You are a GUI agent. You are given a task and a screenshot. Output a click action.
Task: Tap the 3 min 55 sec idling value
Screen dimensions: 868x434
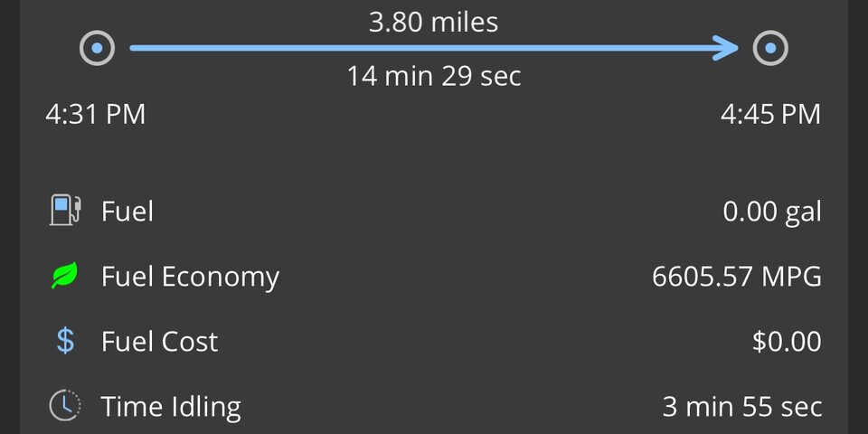(x=742, y=407)
